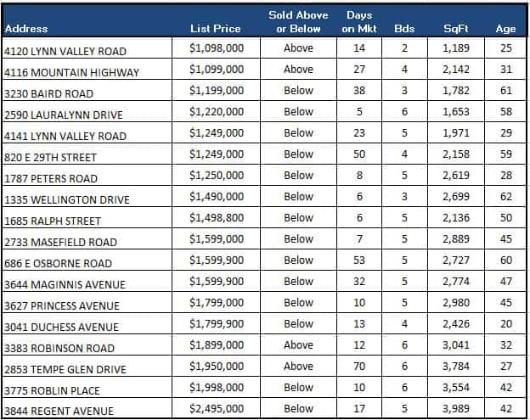Select the 1685 RALPH STREET address

53,221
